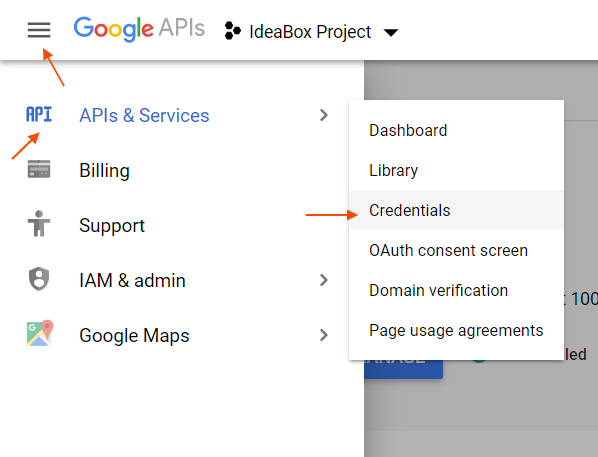
Task: Choose Page usage agreements in submenu
Action: pyautogui.click(x=456, y=330)
